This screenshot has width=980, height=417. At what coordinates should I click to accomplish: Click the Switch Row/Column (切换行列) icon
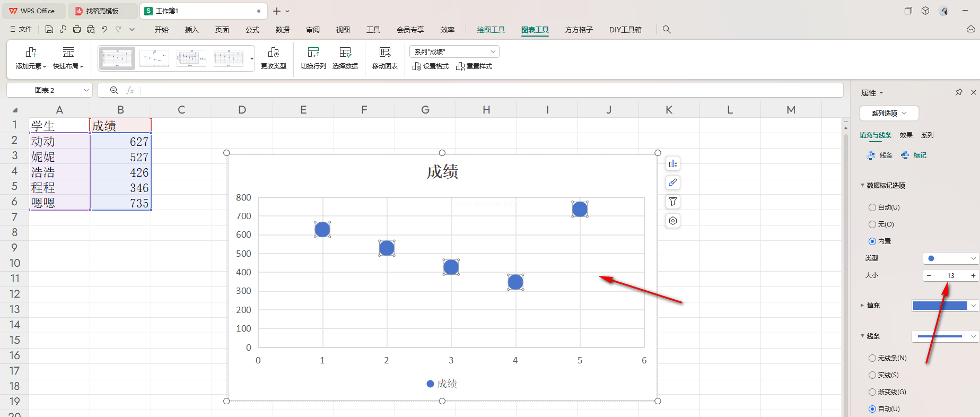313,53
